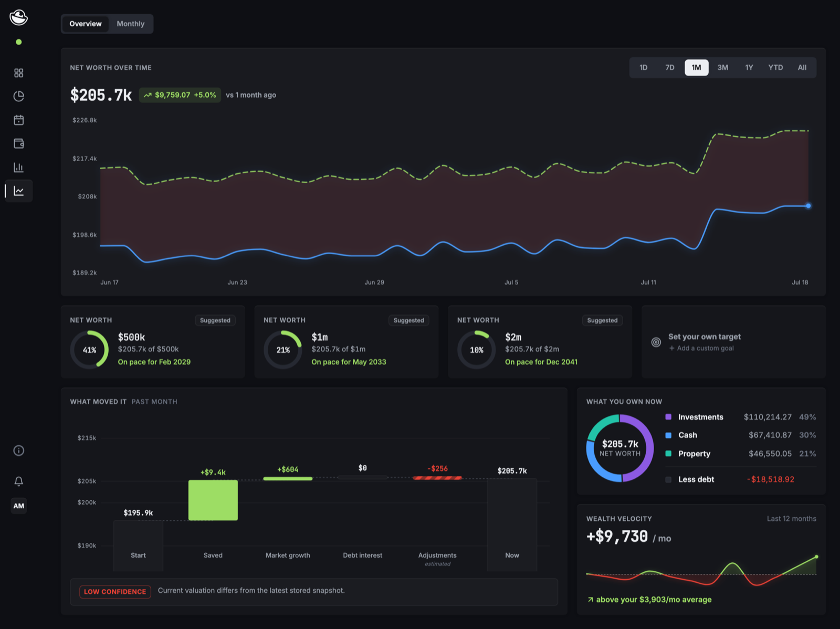Select the All time range
This screenshot has width=840, height=629.
[802, 67]
